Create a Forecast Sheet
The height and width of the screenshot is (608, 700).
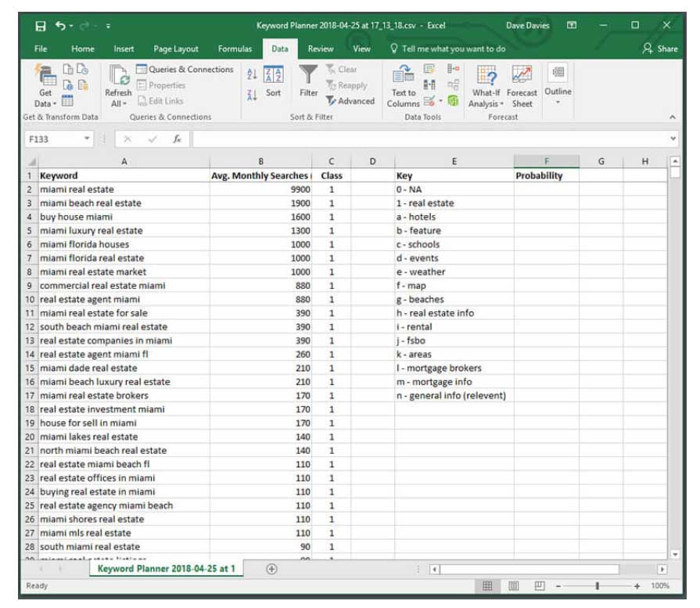click(x=522, y=86)
